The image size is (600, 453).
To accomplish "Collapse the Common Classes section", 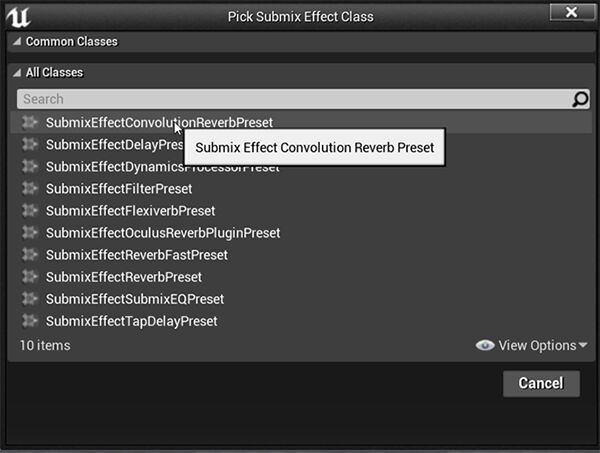I will click(16, 42).
